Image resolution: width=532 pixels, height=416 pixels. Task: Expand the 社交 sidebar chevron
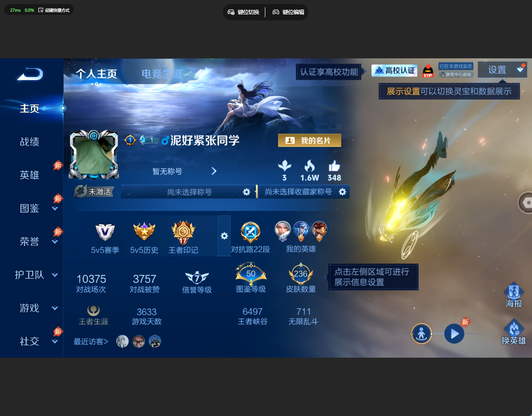[x=55, y=341]
